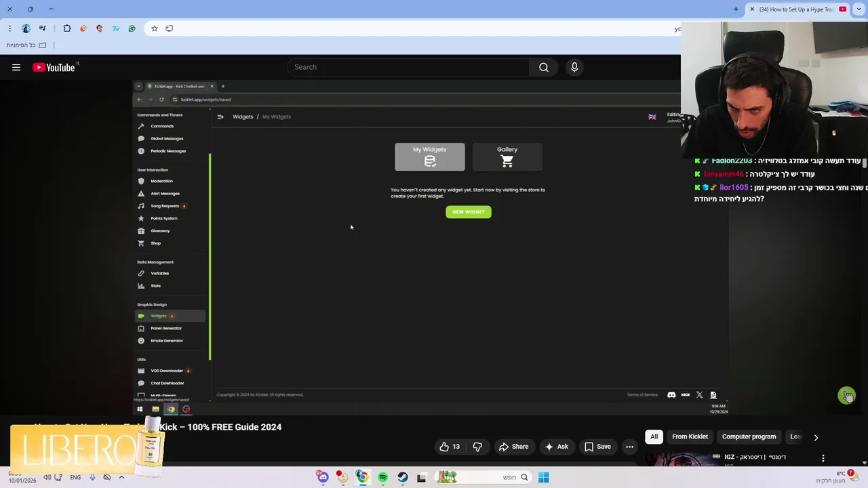
Task: Open Steam from the Windows taskbar
Action: coord(403,477)
